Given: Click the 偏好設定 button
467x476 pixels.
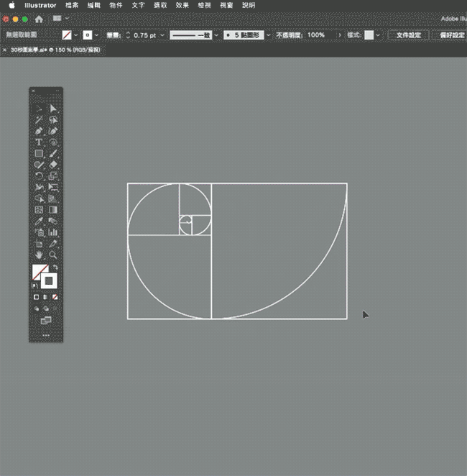Looking at the screenshot, I should [451, 35].
